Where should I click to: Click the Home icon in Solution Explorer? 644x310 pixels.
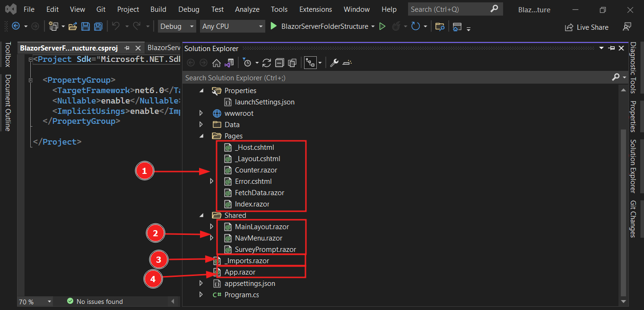pyautogui.click(x=217, y=63)
